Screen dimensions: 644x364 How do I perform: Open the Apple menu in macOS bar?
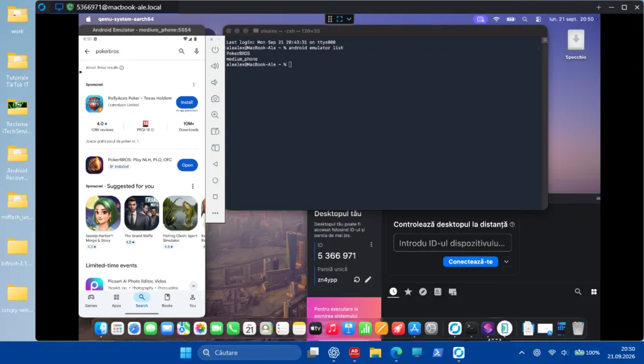click(x=88, y=19)
